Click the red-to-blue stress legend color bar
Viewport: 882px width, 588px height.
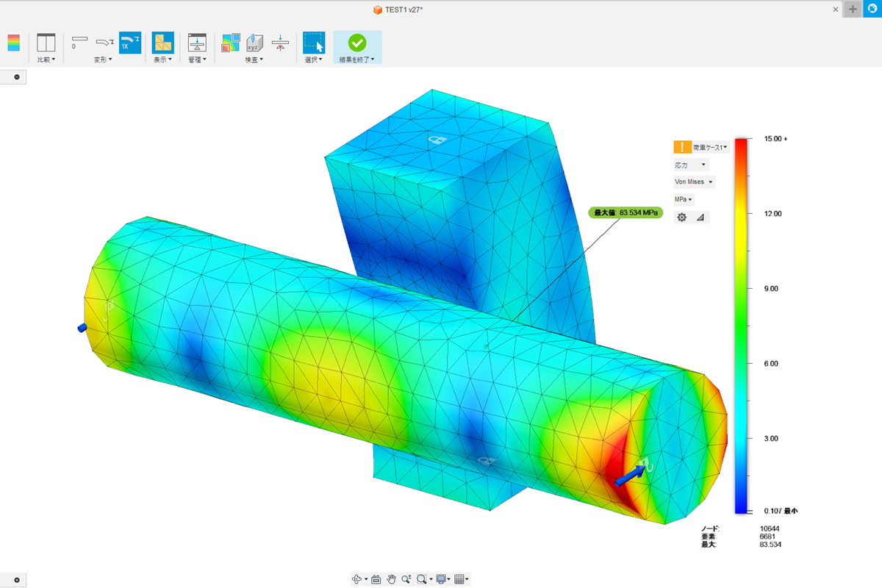click(742, 323)
